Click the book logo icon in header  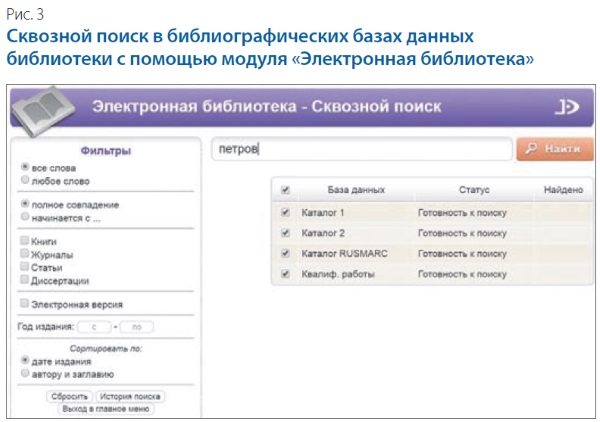[45, 106]
